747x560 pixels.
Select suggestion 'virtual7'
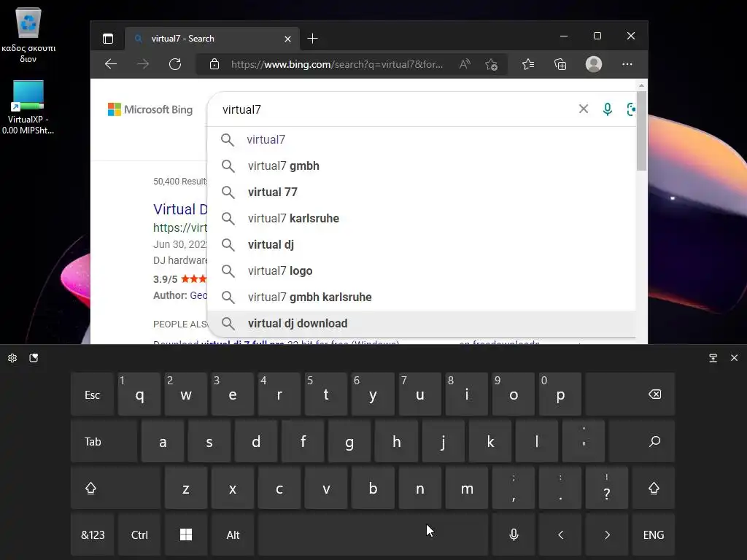(x=422, y=139)
